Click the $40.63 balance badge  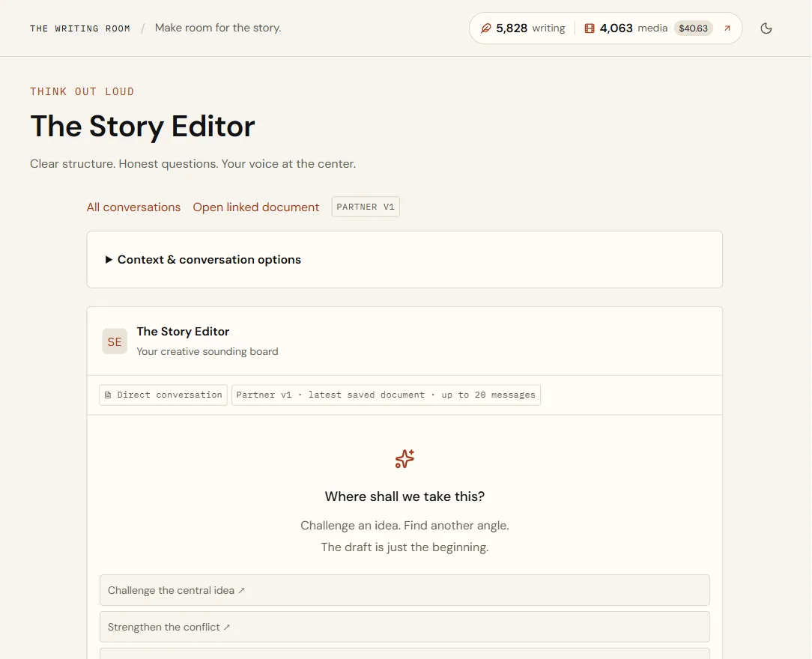click(693, 28)
